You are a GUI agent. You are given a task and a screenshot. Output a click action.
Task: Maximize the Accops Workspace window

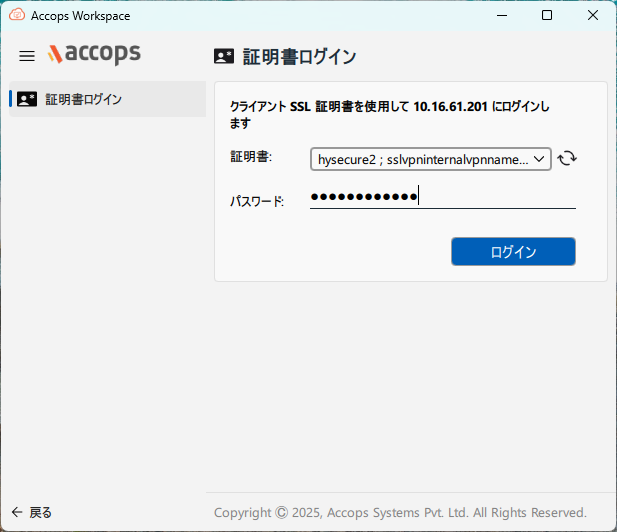(547, 15)
